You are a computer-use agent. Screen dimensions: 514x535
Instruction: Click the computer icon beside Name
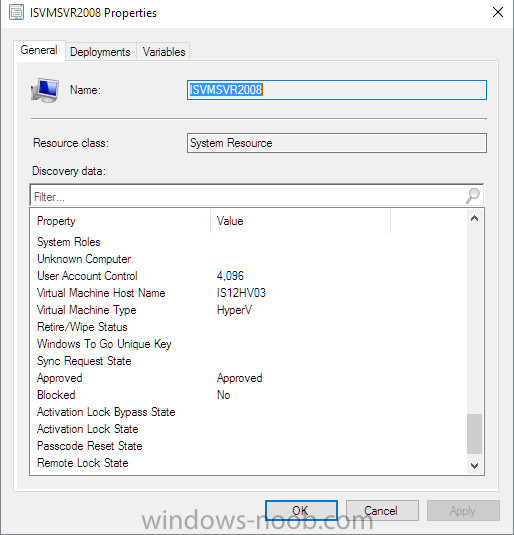click(45, 90)
